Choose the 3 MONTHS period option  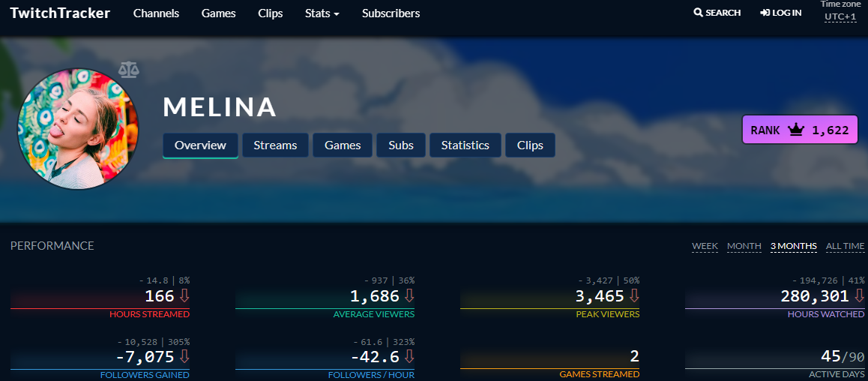(x=793, y=246)
